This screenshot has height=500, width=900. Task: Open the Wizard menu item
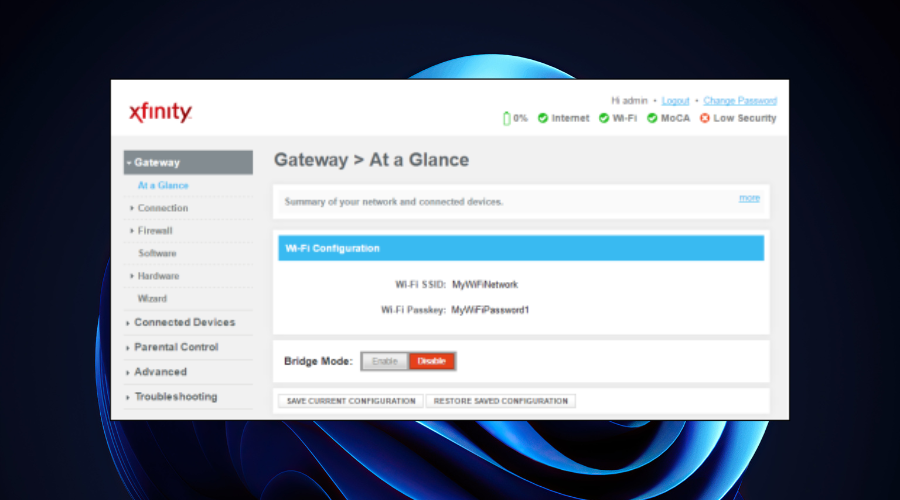[x=152, y=299]
